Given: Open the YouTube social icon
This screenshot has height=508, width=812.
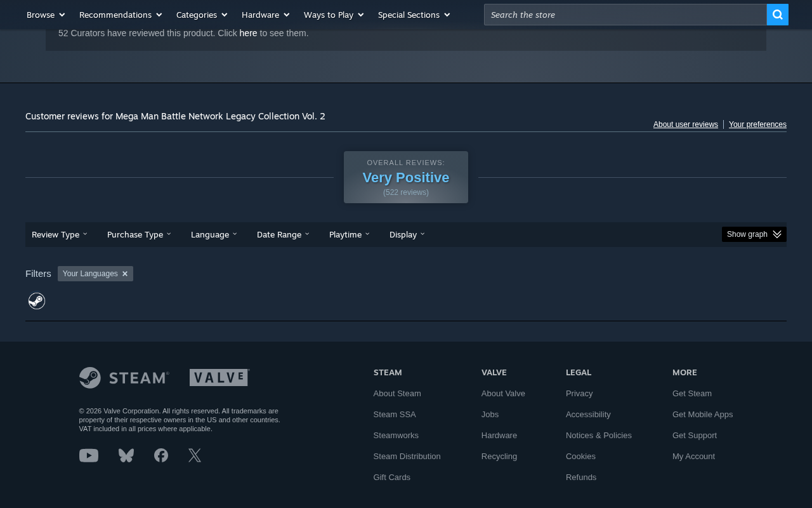Looking at the screenshot, I should 89,455.
